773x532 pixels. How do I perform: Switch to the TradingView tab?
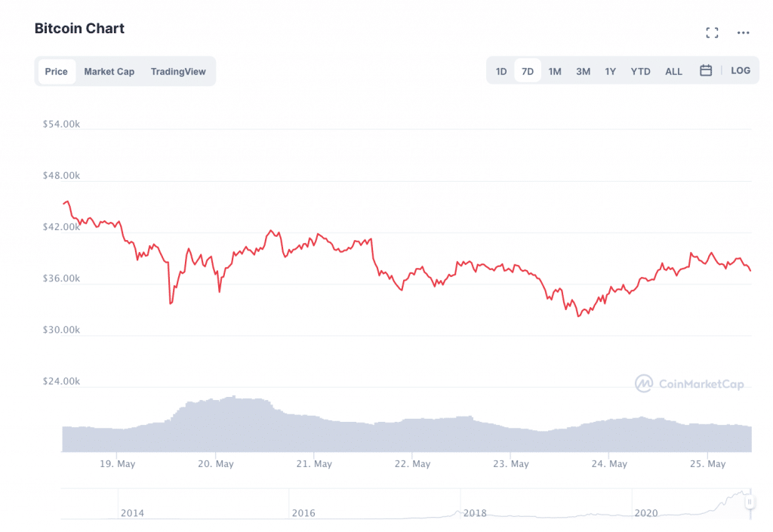click(x=178, y=72)
